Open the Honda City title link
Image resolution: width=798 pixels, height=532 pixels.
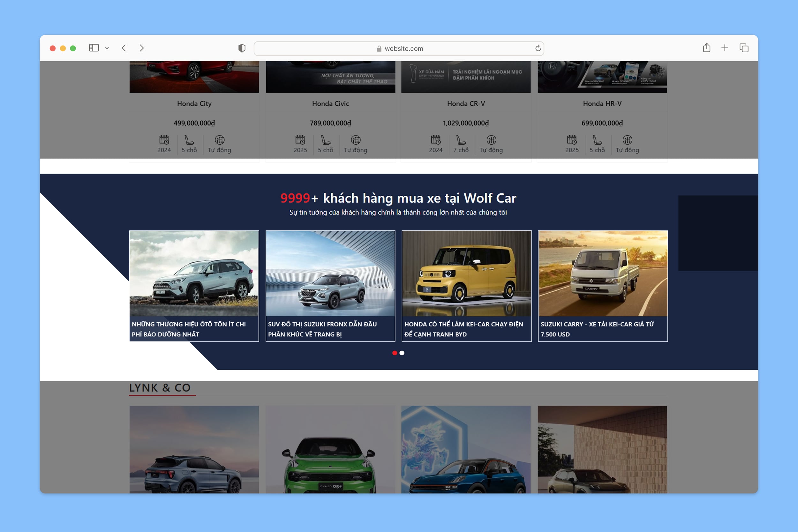tap(194, 103)
